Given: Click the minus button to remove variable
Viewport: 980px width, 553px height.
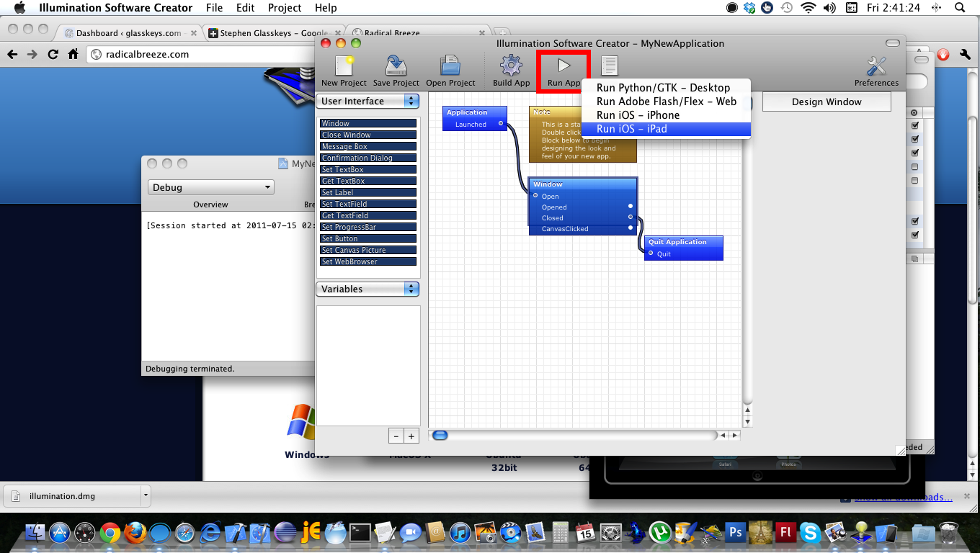Looking at the screenshot, I should pos(396,436).
